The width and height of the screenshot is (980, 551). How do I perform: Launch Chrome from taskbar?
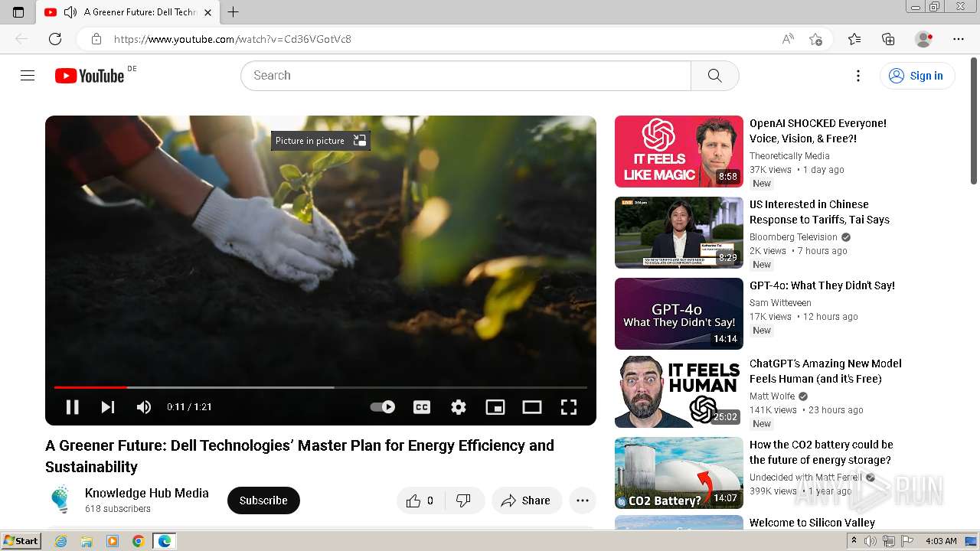click(x=138, y=541)
